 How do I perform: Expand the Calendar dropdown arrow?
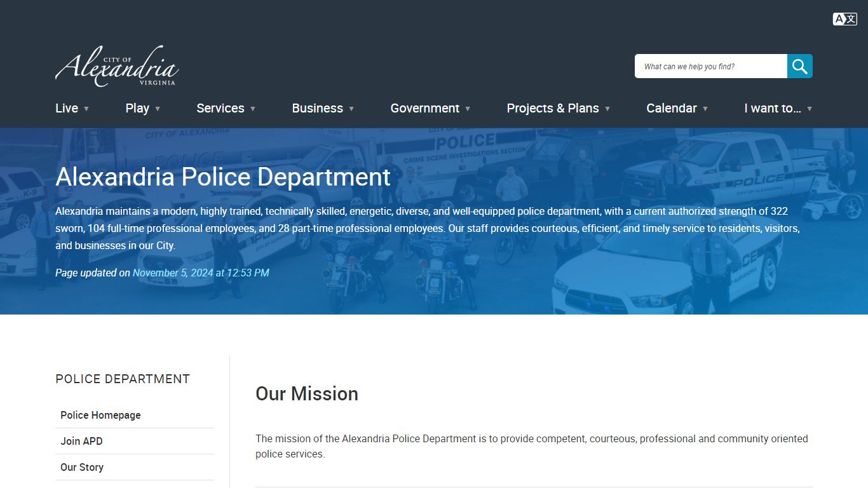click(705, 109)
